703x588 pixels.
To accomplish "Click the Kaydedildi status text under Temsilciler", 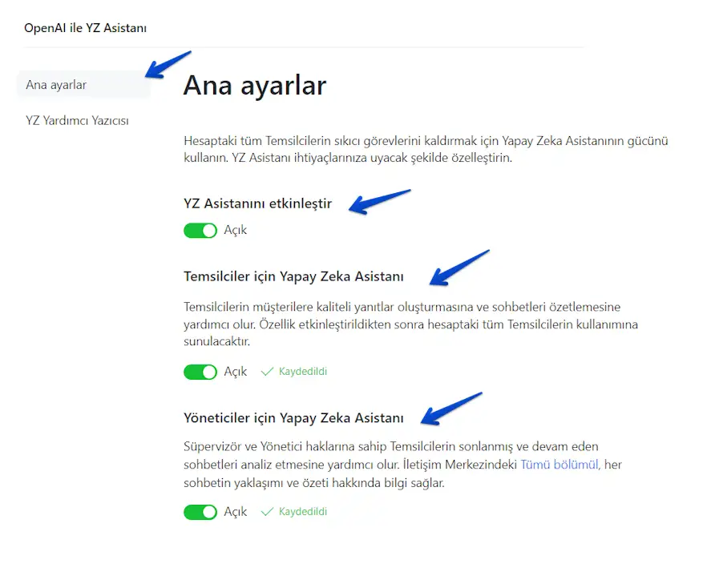I will tap(302, 372).
